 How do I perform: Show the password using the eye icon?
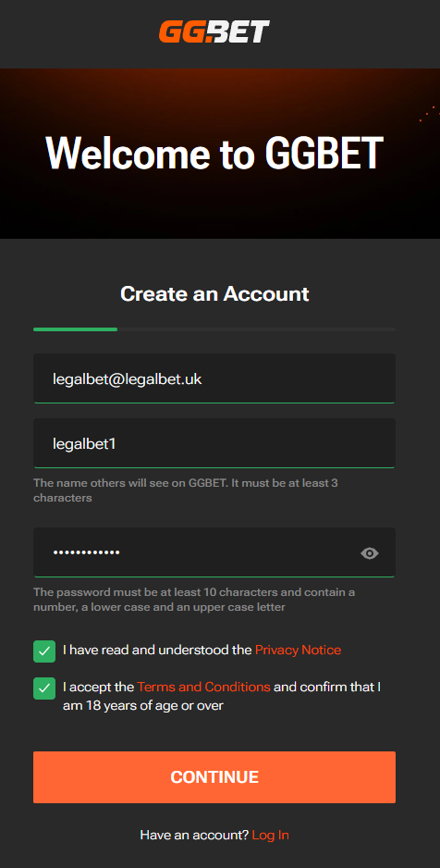pos(369,553)
